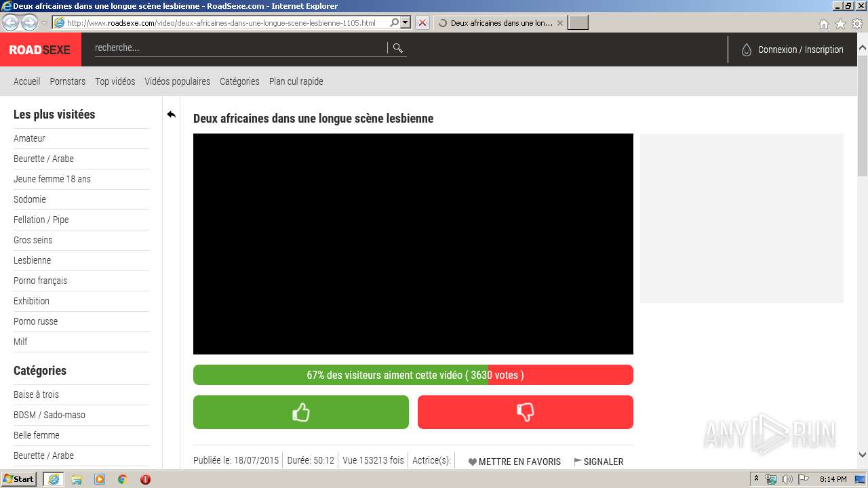The image size is (868, 488).
Task: Click the Fellation / Pipe sidebar link
Action: [x=41, y=220]
